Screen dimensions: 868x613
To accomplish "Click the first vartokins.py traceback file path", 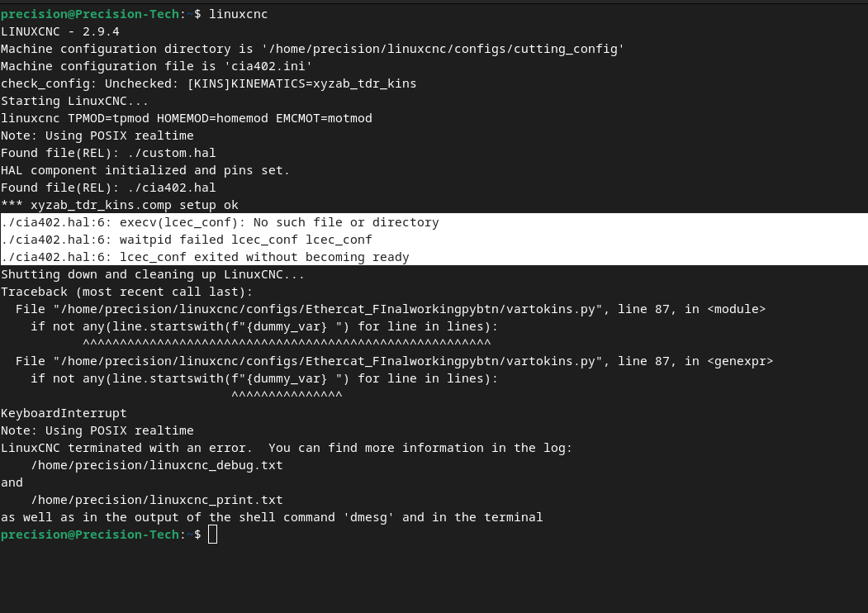I will [x=328, y=309].
